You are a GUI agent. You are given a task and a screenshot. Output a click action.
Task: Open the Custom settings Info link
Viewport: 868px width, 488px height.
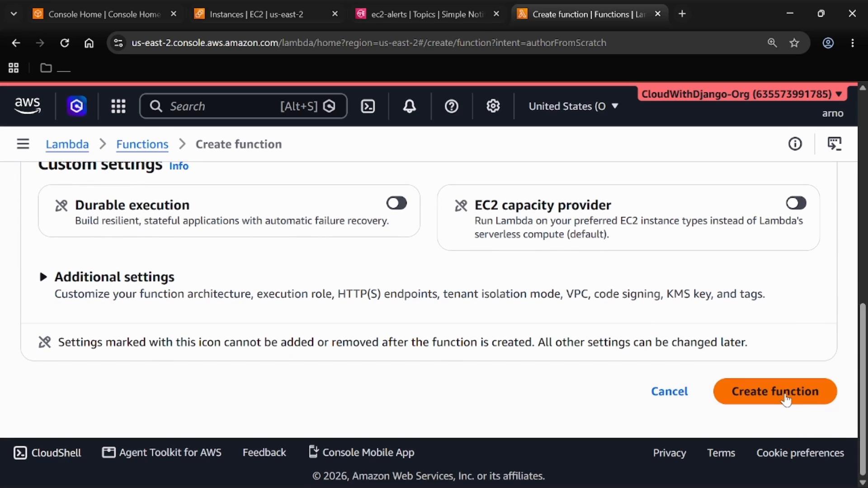(179, 166)
